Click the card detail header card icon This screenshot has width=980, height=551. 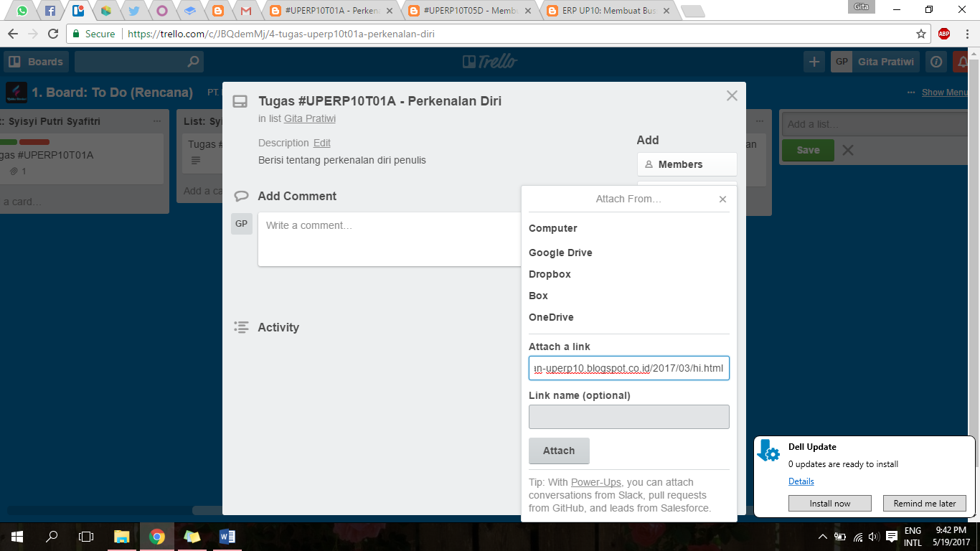241,102
